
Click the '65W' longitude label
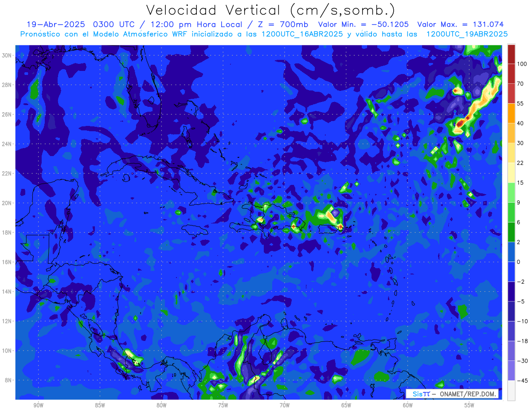[346, 405]
